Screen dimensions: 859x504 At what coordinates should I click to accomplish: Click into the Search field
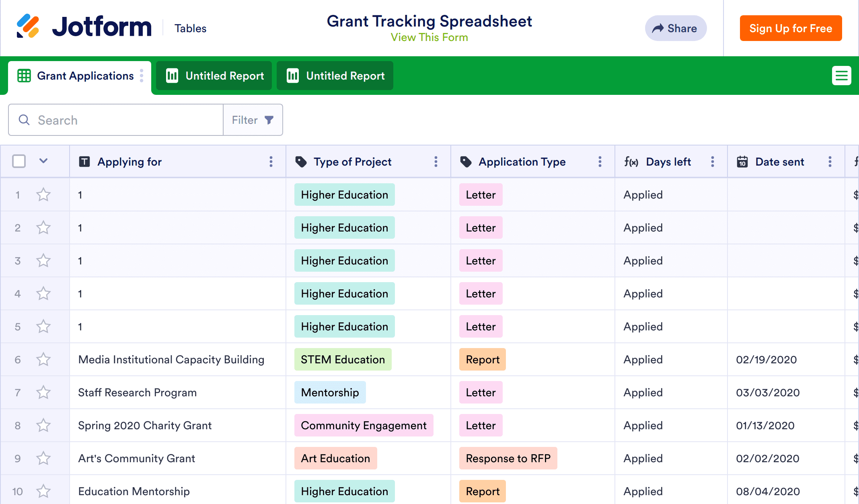coord(121,120)
